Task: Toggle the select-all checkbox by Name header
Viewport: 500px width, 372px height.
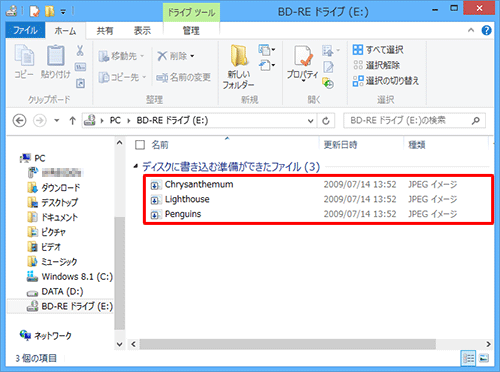Action: (140, 145)
